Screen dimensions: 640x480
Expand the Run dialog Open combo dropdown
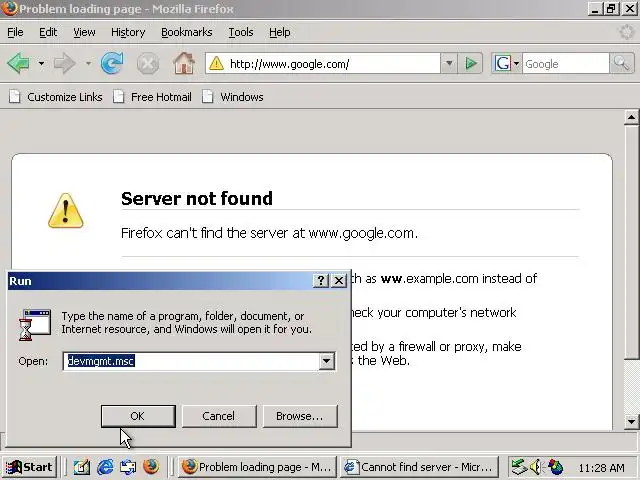click(x=327, y=361)
